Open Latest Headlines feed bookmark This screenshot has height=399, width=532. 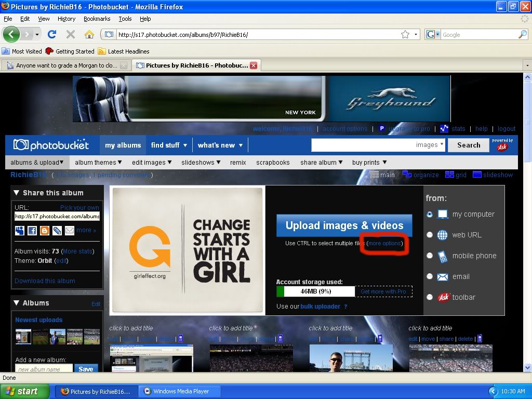click(x=124, y=51)
